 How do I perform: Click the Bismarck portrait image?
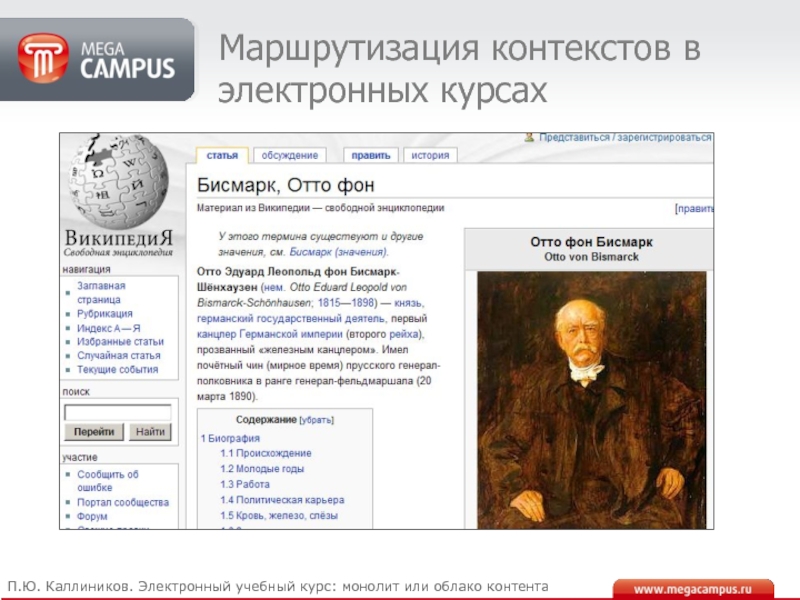(x=591, y=400)
